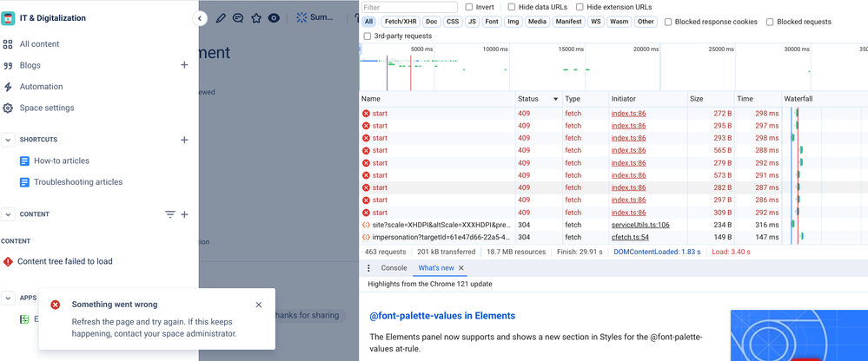Select the Fetch/XHR filter type

[402, 22]
